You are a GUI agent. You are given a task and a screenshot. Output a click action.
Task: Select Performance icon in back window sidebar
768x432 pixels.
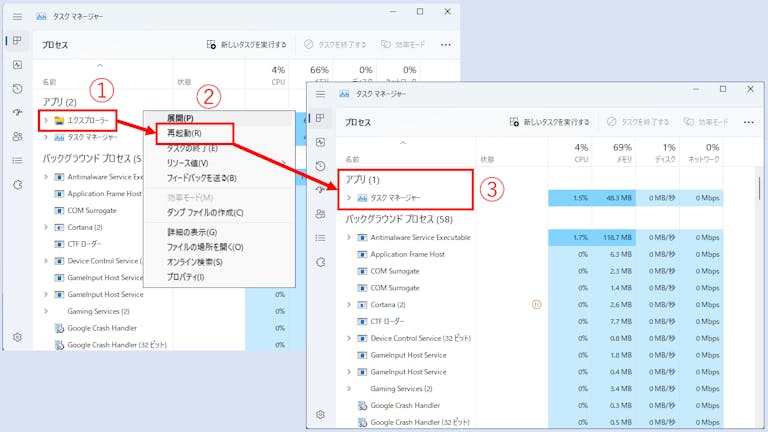17,65
